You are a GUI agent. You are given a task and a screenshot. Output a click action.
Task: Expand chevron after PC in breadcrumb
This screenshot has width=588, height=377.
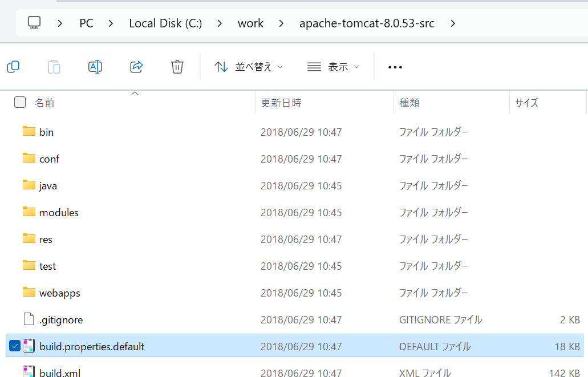click(x=111, y=23)
